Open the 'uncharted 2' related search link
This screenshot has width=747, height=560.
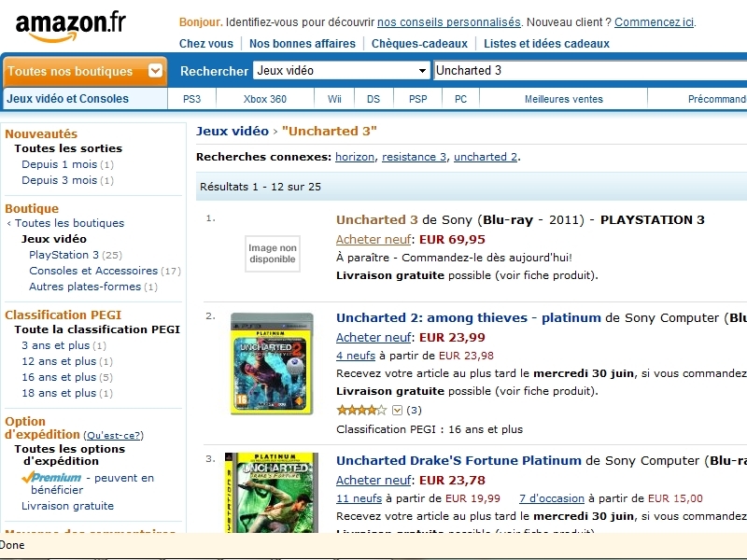click(x=486, y=157)
